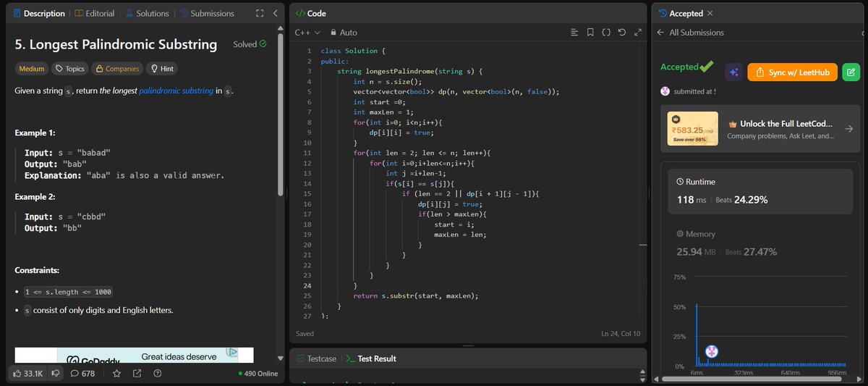The image size is (868, 386).
Task: Select the Runtime 118 ms card
Action: tap(760, 191)
